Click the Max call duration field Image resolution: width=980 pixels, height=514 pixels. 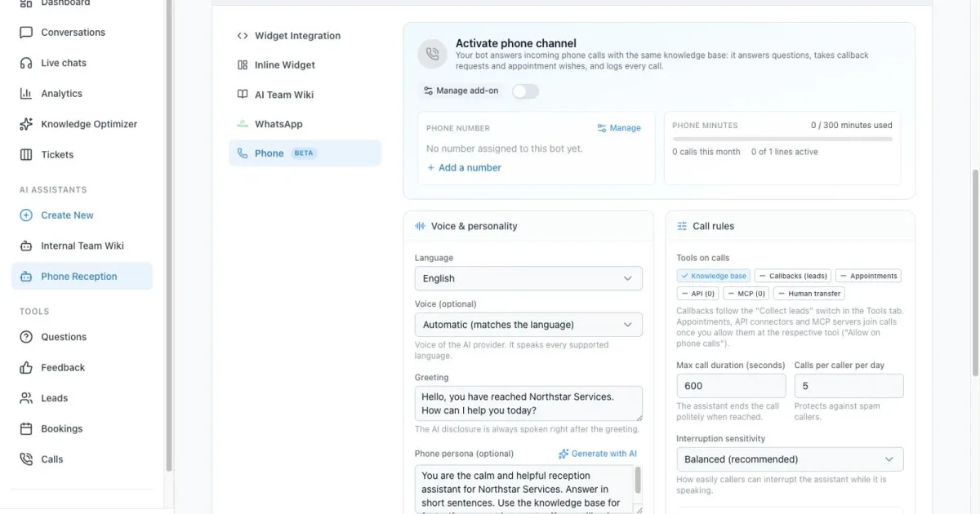click(x=731, y=386)
